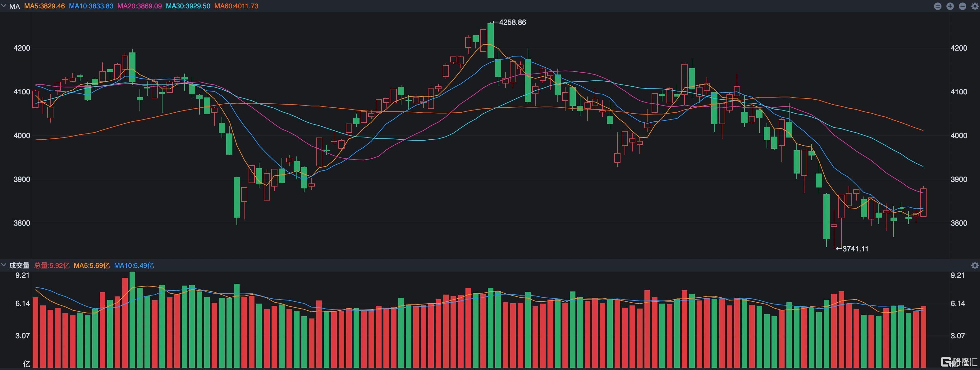This screenshot has width=980, height=370.
Task: Click the MA10:3833.83 legend value
Action: (91, 7)
